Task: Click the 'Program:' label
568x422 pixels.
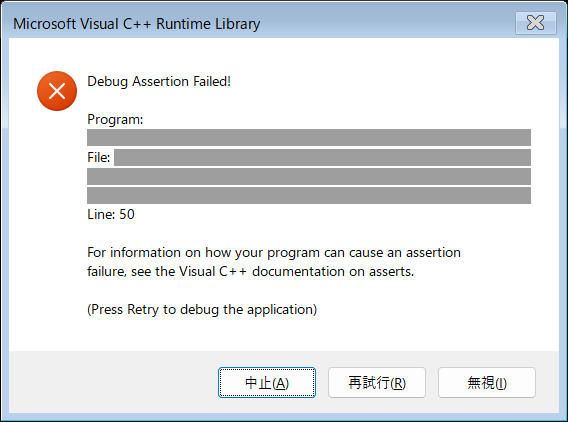Action: pyautogui.click(x=115, y=120)
